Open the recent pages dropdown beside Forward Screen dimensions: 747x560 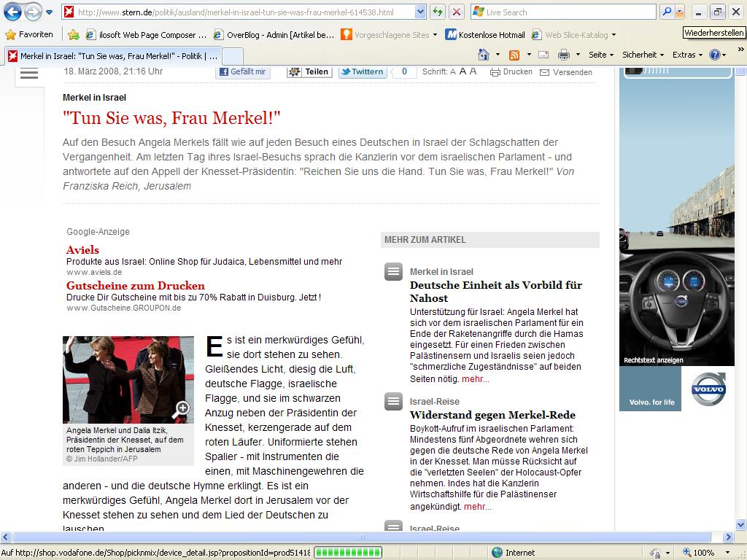49,12
